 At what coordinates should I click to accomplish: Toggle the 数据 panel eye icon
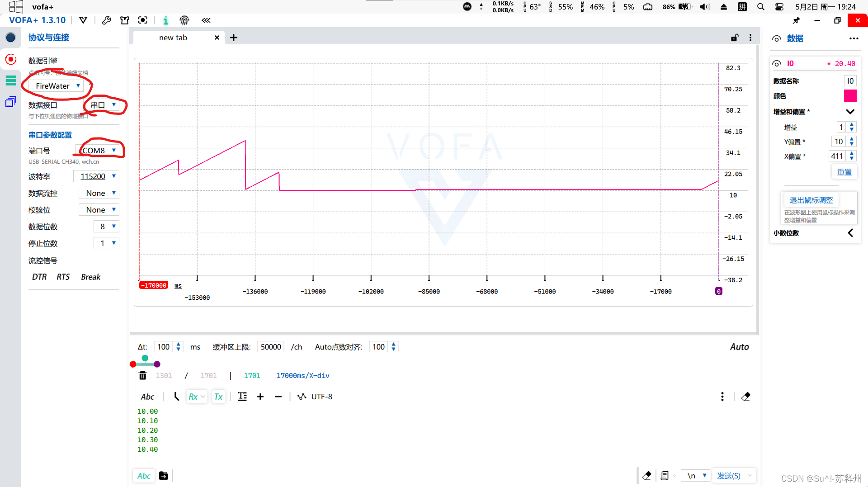point(777,38)
